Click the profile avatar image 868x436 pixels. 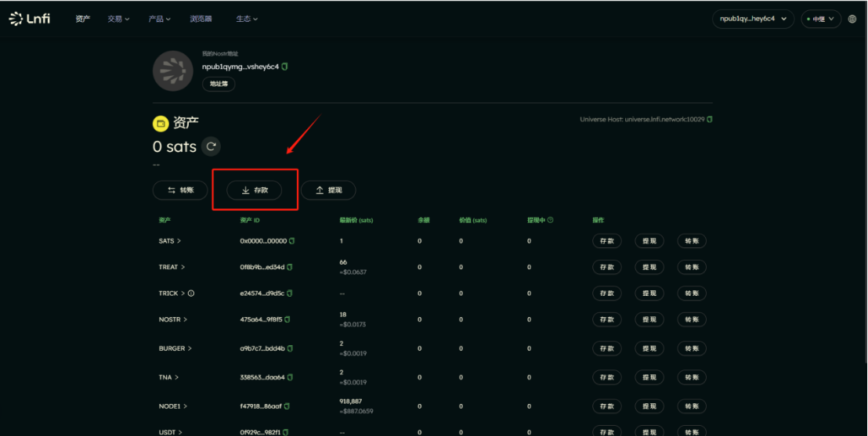point(172,70)
